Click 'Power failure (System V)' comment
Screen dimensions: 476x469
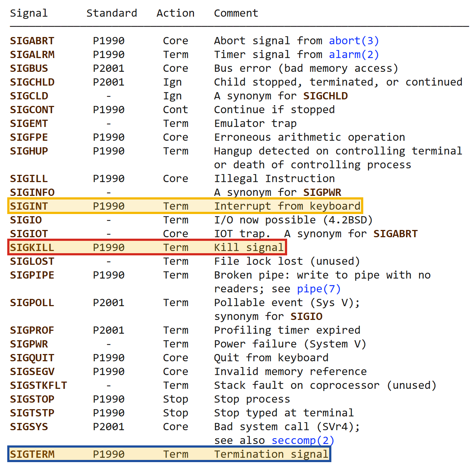[290, 344]
